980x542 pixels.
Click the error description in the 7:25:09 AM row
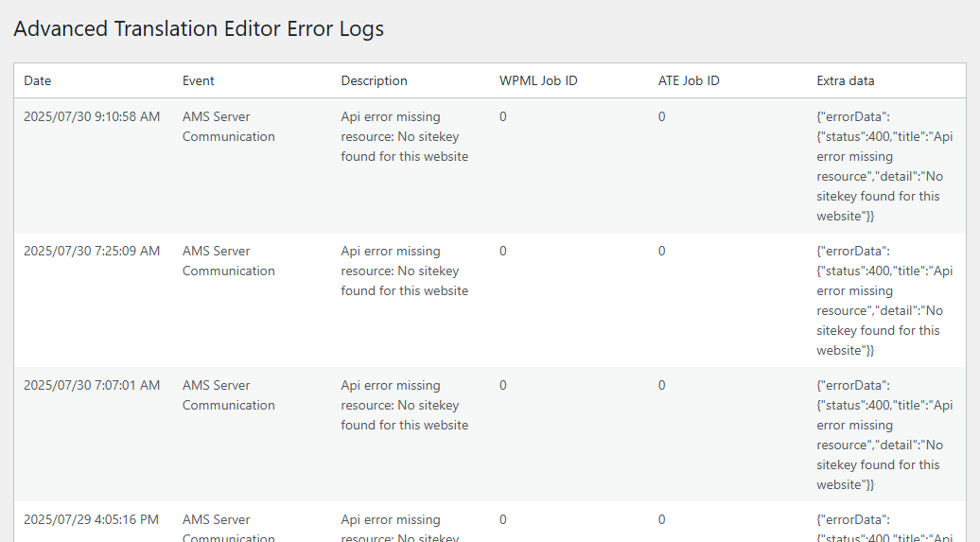(404, 271)
